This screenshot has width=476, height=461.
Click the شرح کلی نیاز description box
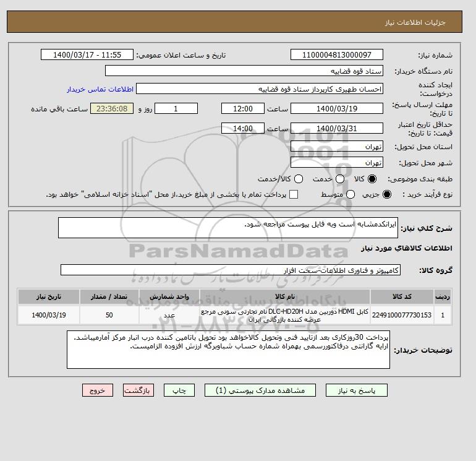228,228
